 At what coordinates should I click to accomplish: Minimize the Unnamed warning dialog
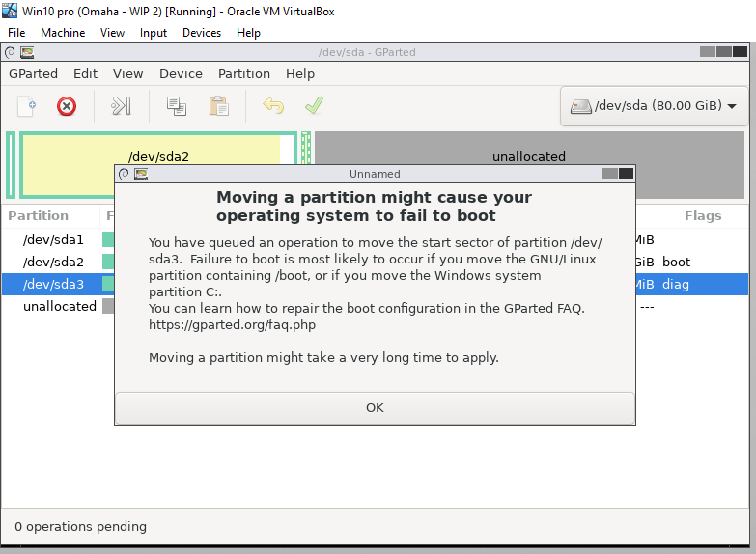610,173
